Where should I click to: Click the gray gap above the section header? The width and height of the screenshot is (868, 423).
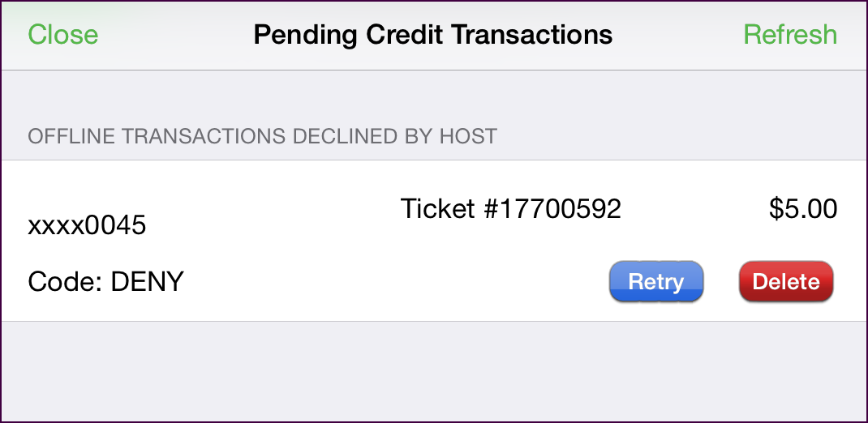click(434, 94)
